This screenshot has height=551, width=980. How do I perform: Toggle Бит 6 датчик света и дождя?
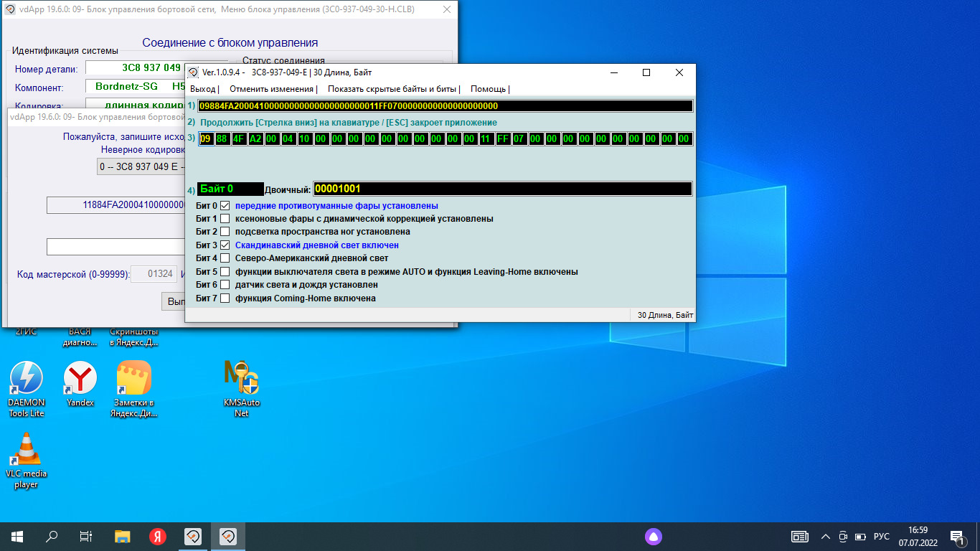[225, 285]
